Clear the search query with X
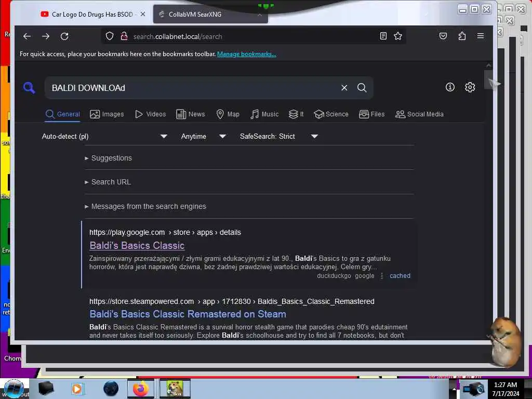532x399 pixels. [344, 88]
